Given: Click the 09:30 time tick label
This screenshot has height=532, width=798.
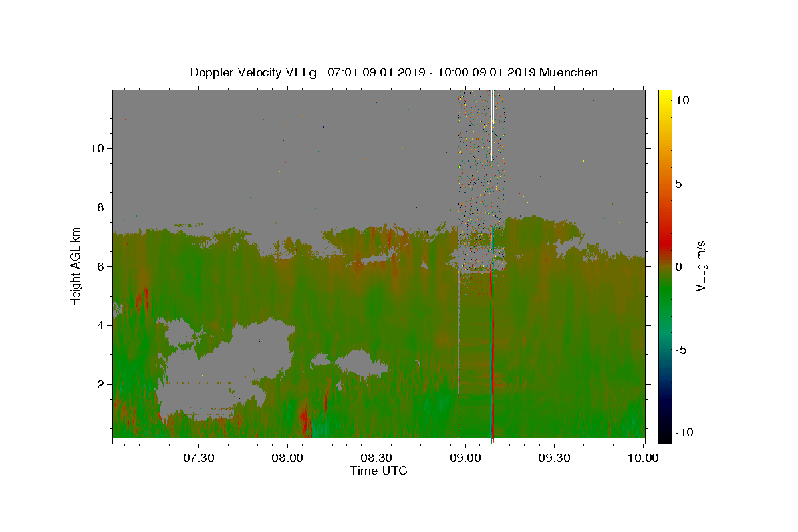Looking at the screenshot, I should (x=555, y=458).
